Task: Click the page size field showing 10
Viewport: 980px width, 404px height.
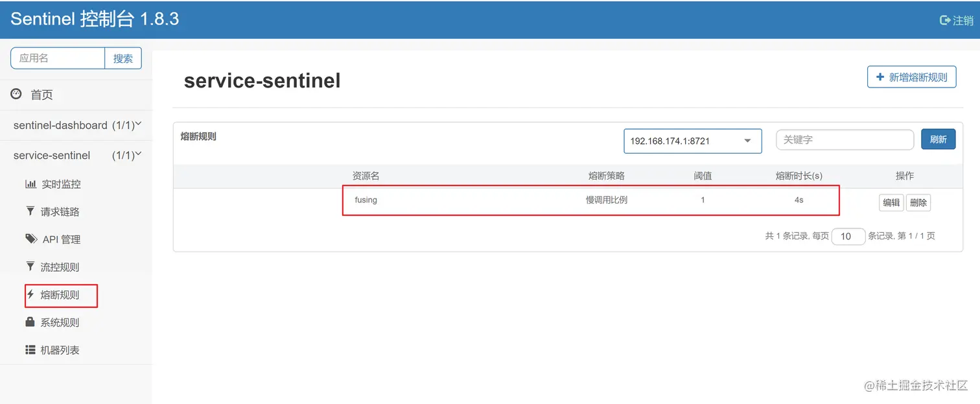Action: click(848, 237)
